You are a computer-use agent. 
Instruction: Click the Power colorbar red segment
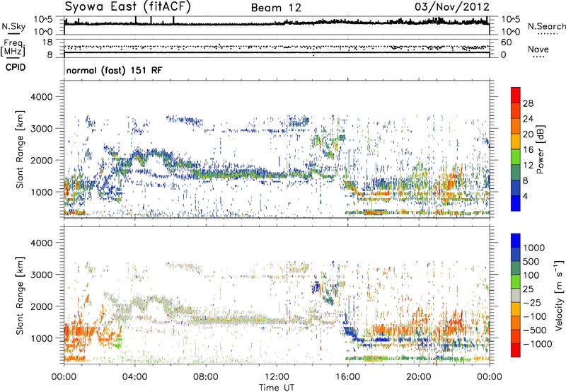(x=516, y=95)
